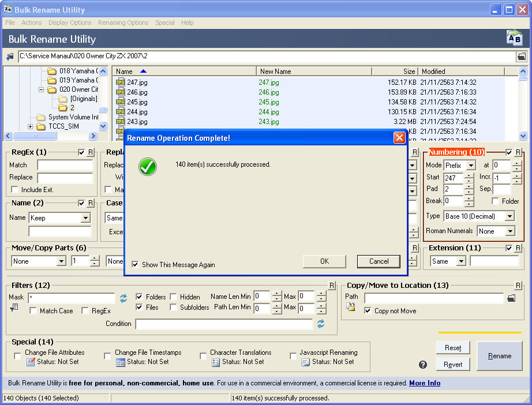Open the Help menu
Viewport: 532px width, 405px height.
point(188,22)
